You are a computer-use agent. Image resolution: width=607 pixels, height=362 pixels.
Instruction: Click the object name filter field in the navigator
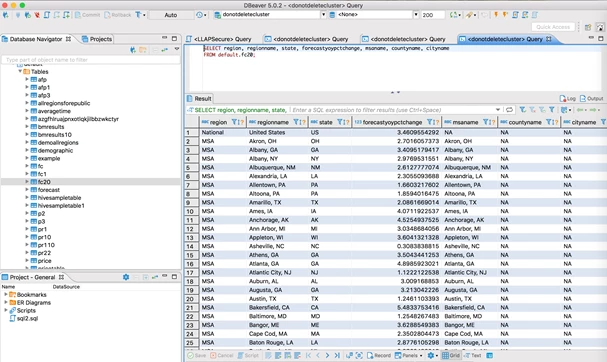pos(91,60)
